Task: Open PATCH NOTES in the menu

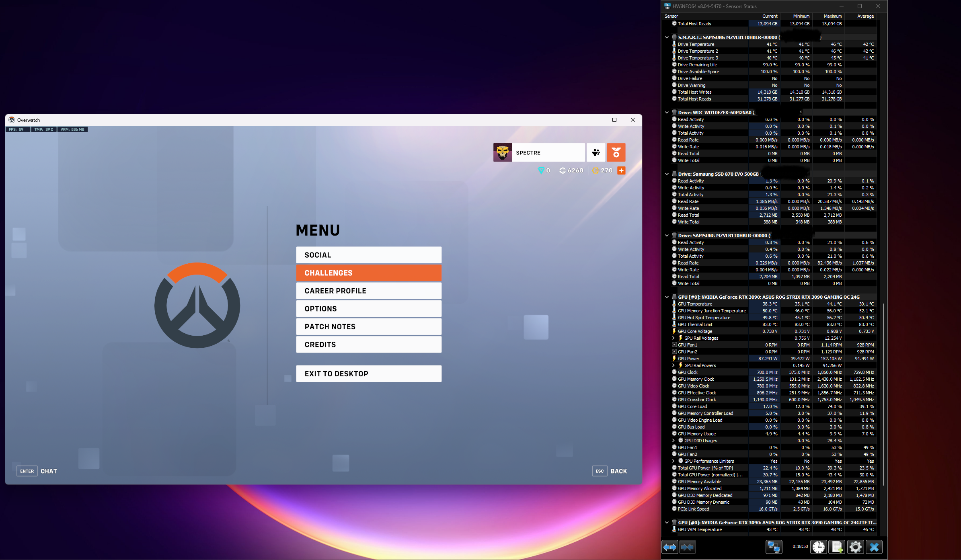Action: coord(369,326)
